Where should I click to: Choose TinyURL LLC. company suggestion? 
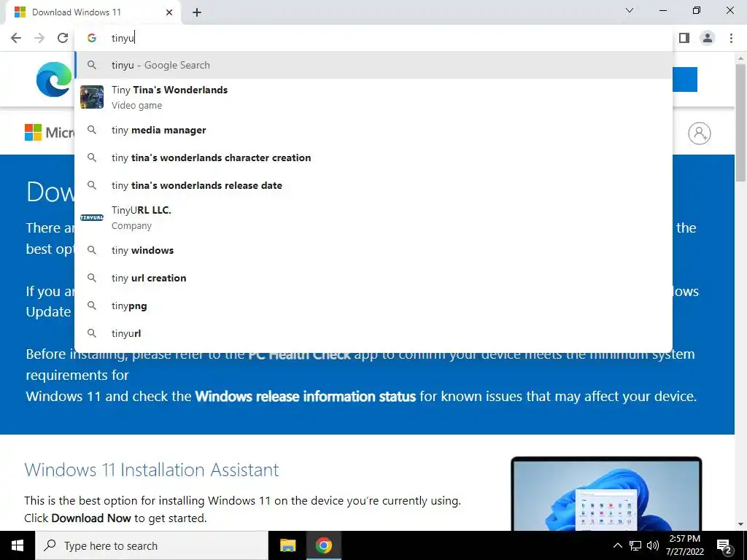[x=373, y=217]
